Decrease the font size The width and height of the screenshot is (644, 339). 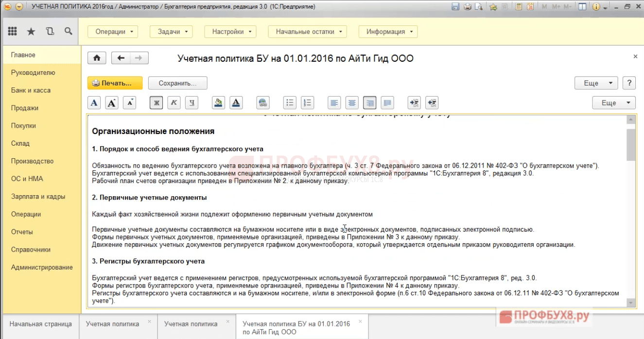(x=129, y=102)
